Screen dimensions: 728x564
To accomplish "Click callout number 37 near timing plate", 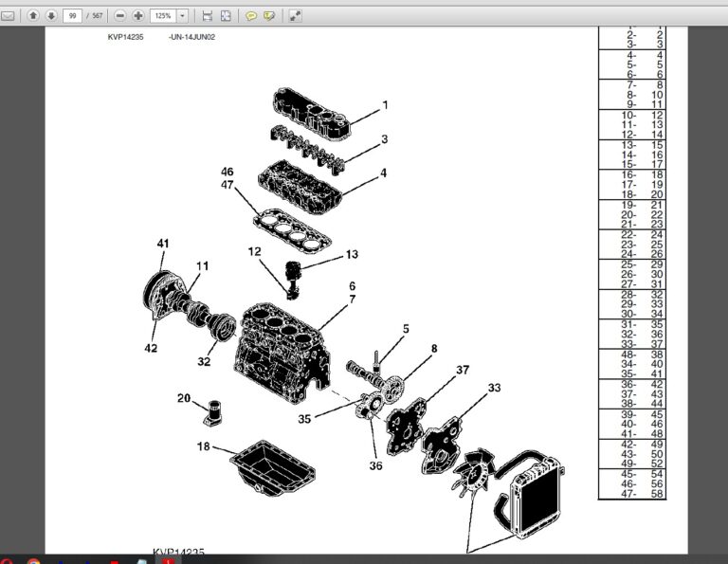I will click(x=463, y=370).
